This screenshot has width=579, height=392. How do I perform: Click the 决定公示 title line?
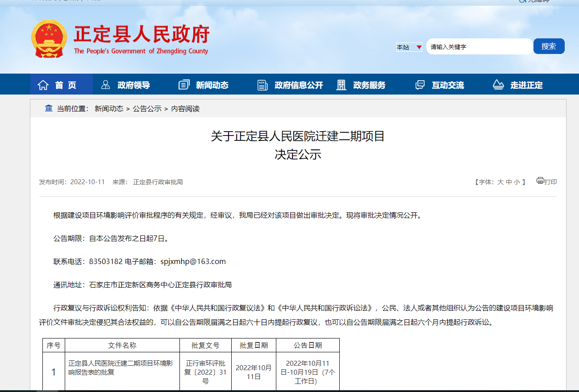click(298, 155)
